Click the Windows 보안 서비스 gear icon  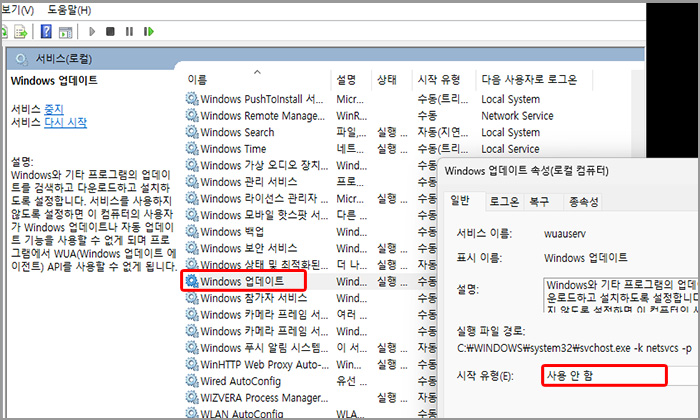coord(192,248)
